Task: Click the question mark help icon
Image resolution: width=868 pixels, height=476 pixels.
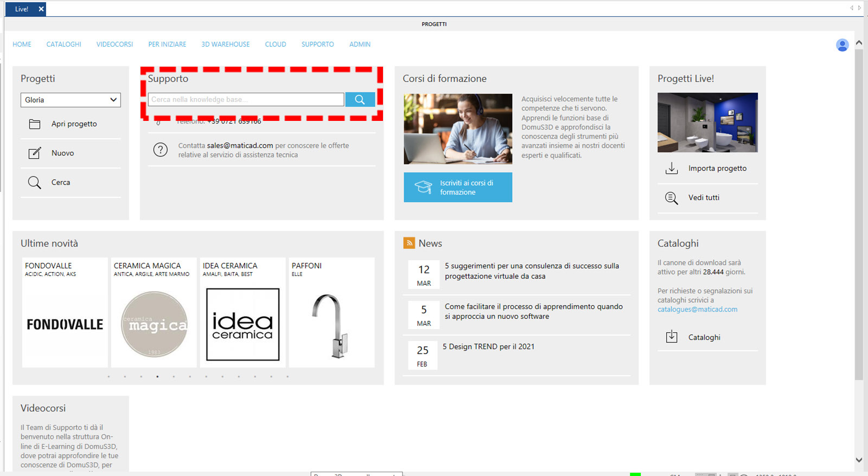Action: 161,150
